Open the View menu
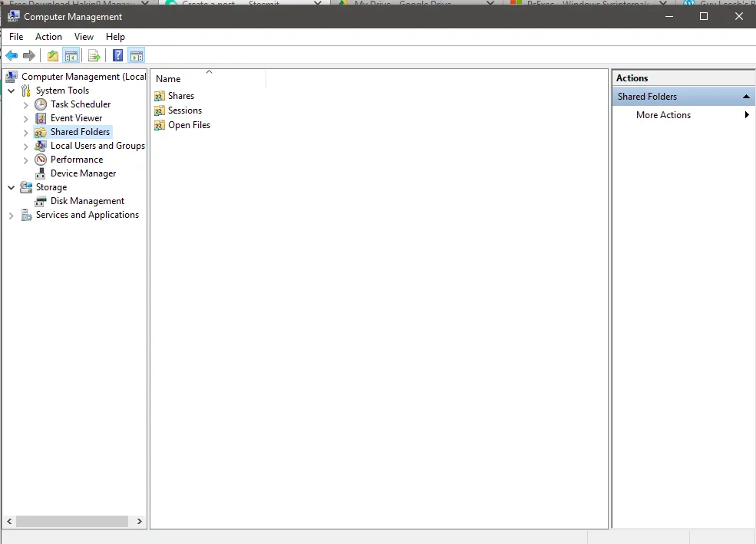The height and width of the screenshot is (544, 756). click(84, 37)
